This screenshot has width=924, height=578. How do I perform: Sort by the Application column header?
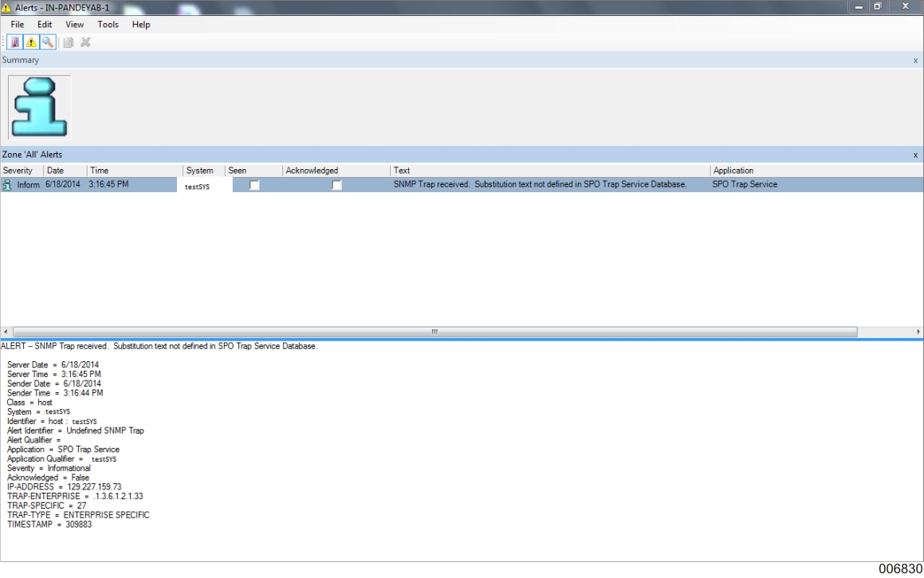tap(816, 171)
